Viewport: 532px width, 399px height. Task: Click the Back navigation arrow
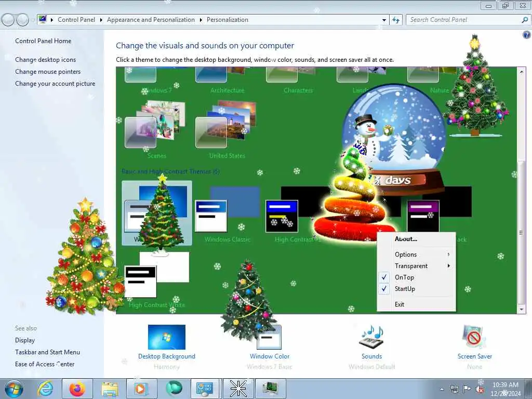coord(8,20)
